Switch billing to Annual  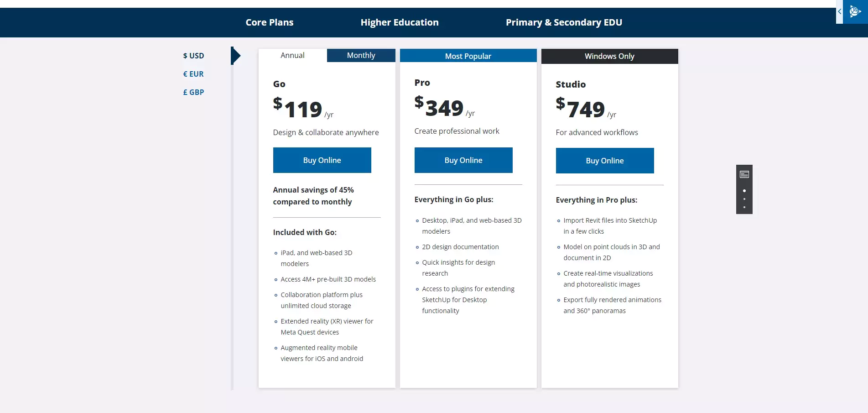coord(292,55)
